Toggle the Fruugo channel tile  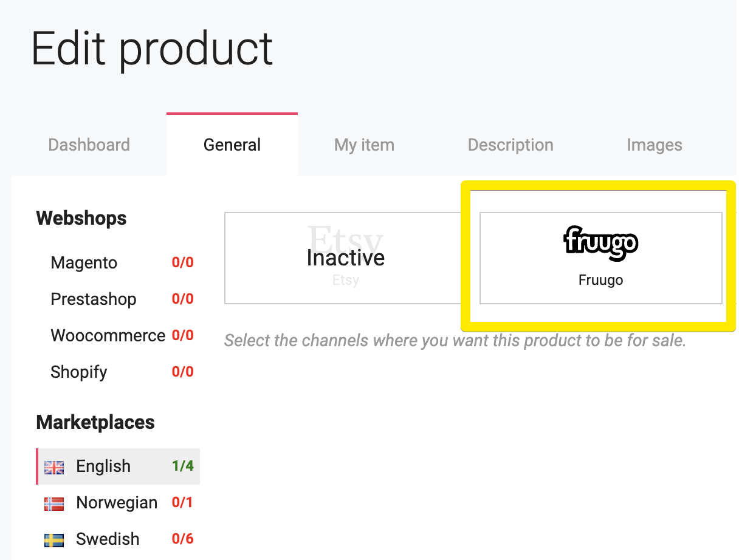pos(601,258)
